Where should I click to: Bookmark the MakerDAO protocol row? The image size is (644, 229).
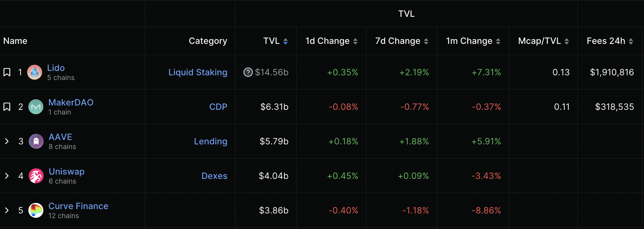point(7,107)
